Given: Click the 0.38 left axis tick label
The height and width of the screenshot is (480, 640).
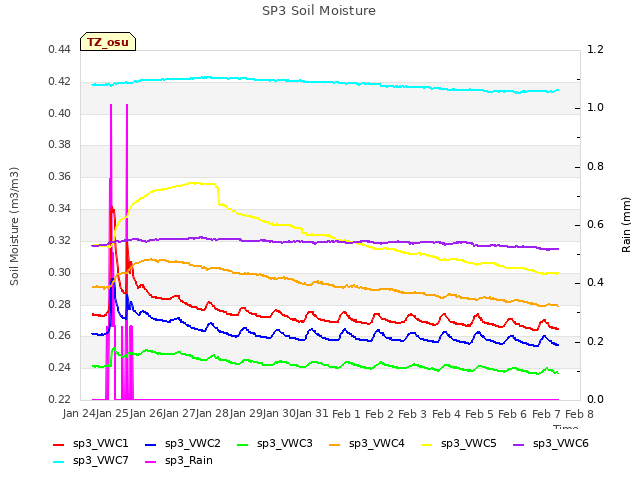Looking at the screenshot, I should click(59, 144).
